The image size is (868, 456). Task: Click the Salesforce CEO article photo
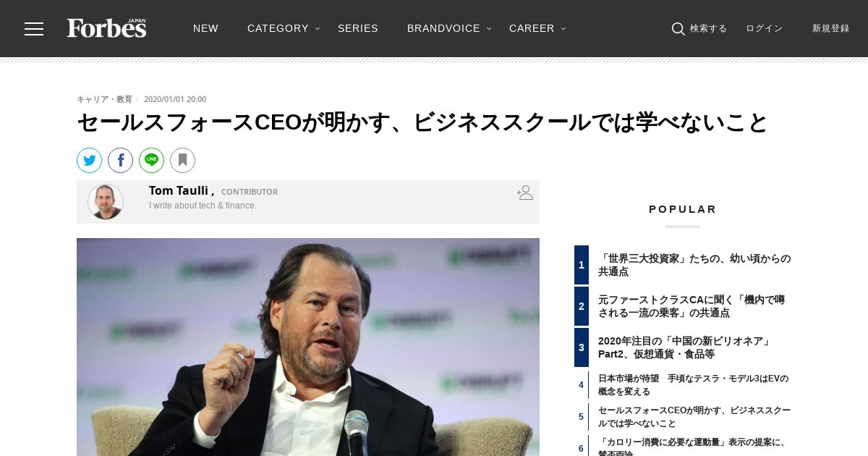(x=308, y=347)
